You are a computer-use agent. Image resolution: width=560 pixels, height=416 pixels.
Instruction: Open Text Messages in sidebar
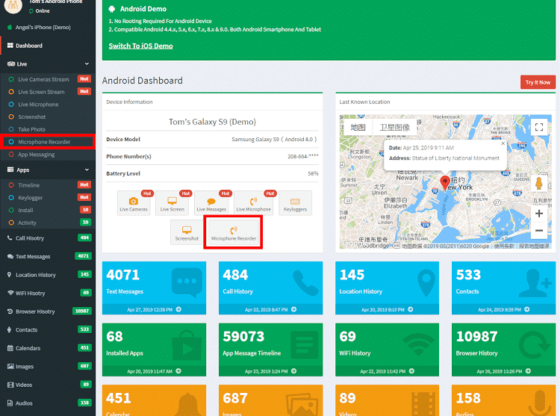(x=48, y=256)
